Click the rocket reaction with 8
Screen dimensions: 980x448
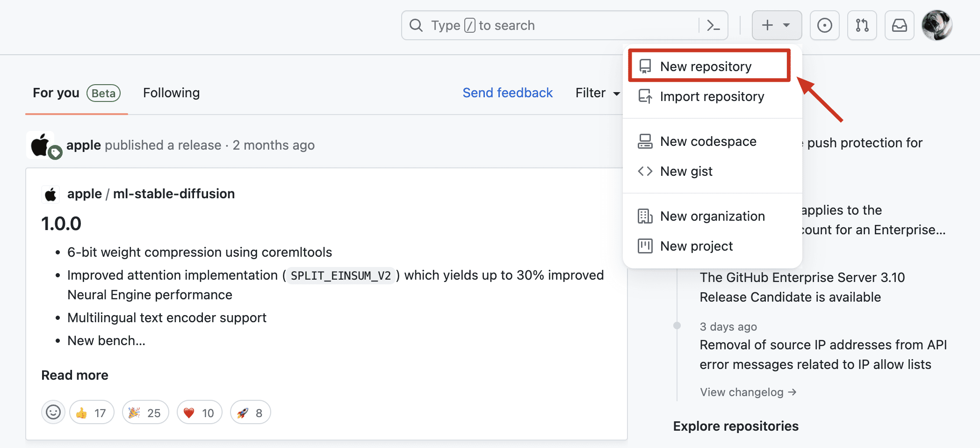250,412
